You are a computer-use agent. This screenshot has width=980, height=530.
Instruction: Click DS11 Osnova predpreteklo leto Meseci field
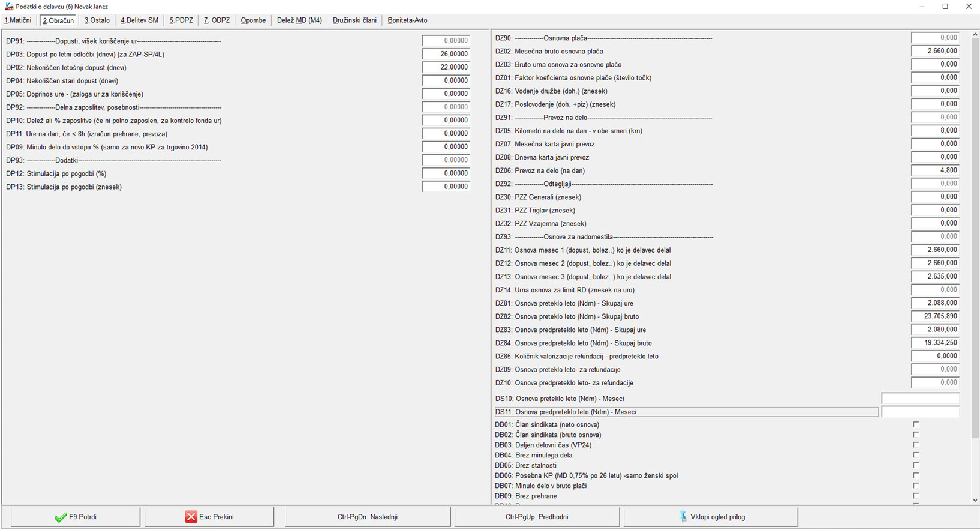click(921, 412)
